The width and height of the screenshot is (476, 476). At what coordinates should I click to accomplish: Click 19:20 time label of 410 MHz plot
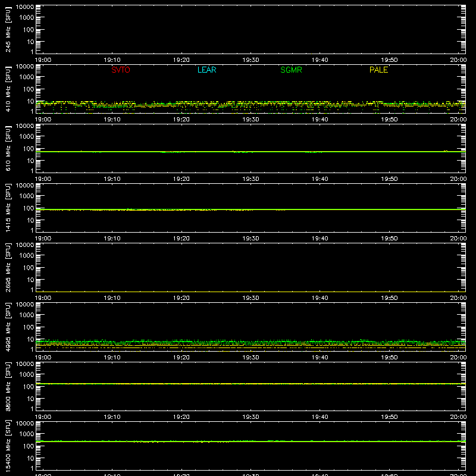click(x=181, y=120)
